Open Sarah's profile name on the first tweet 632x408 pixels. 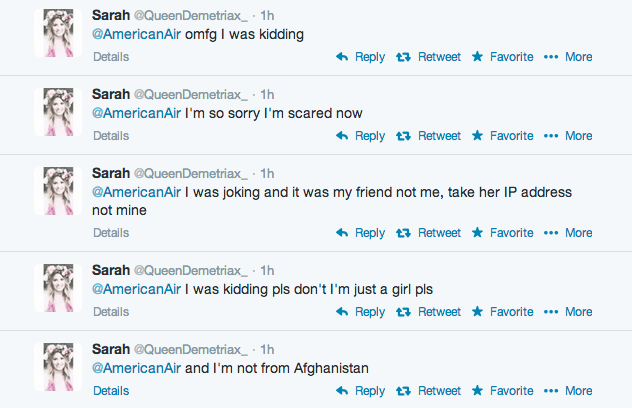(x=110, y=16)
